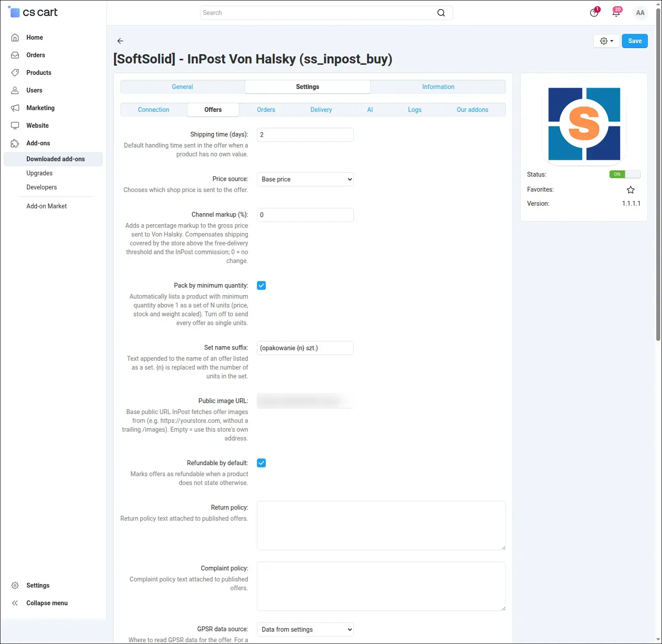Click the search magnifier icon
The width and height of the screenshot is (662, 644).
pos(441,13)
